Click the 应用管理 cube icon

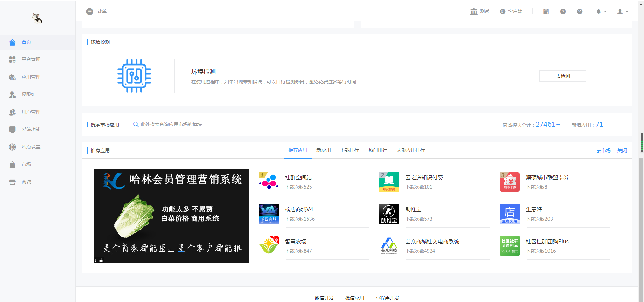point(12,77)
